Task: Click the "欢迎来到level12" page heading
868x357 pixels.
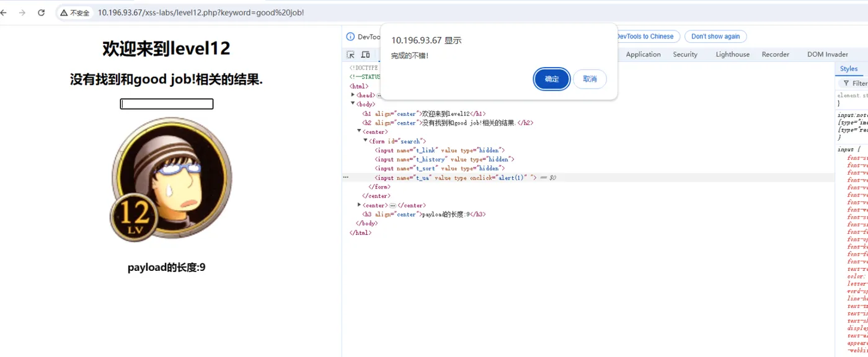Action: 166,48
